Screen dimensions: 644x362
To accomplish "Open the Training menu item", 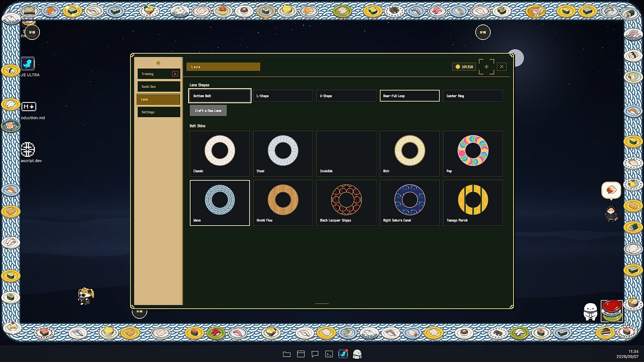I will tap(159, 74).
